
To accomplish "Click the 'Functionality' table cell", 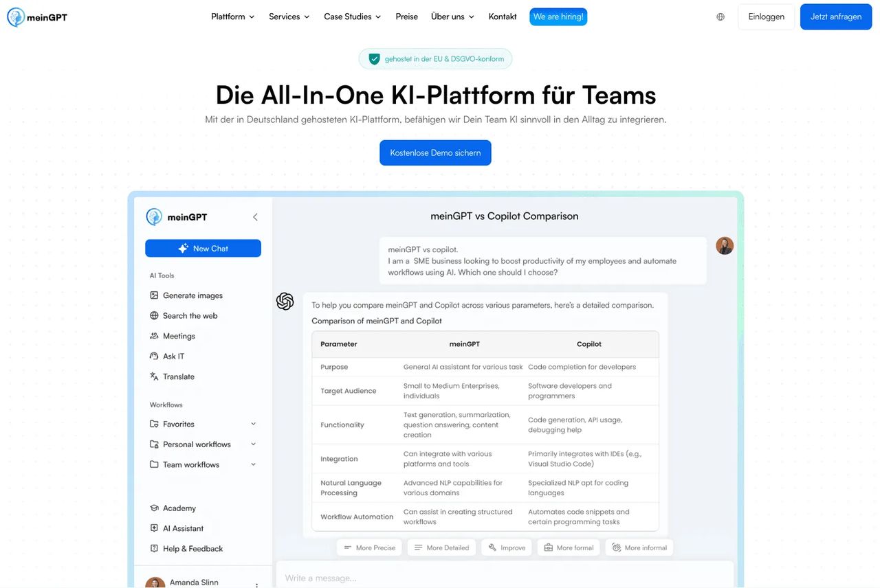I will pyautogui.click(x=342, y=425).
